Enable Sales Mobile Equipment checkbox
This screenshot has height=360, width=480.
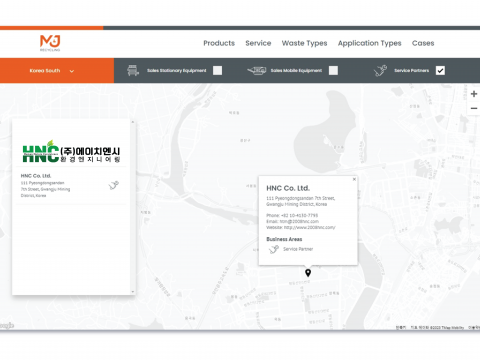333,70
